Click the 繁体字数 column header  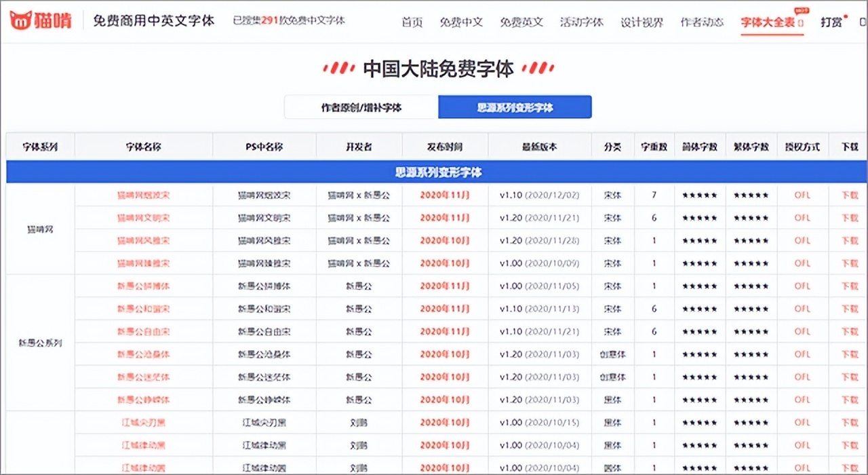click(x=751, y=147)
